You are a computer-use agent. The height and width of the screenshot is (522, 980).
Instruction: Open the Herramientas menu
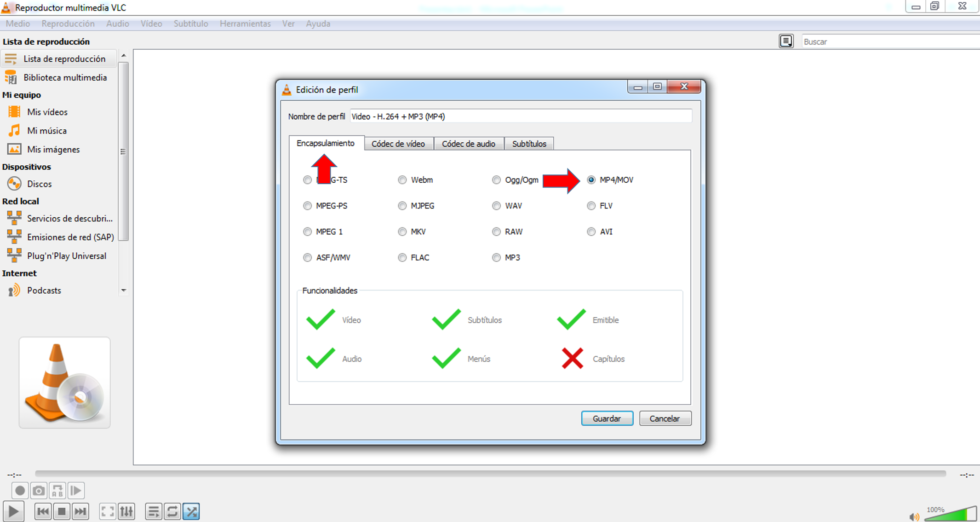(x=245, y=23)
